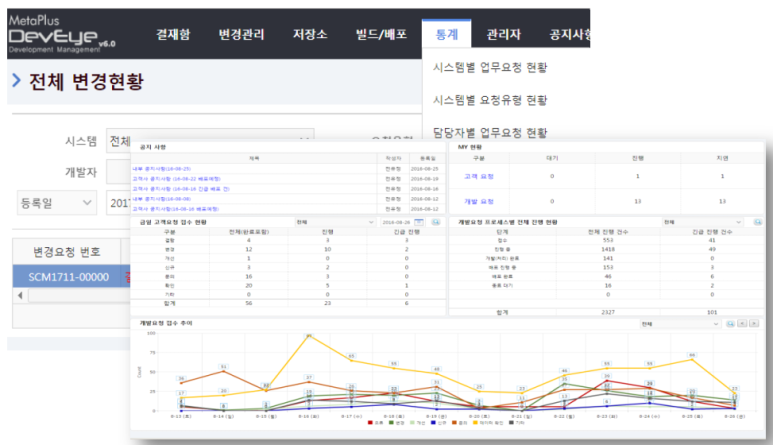Click the peak yellow data point on 8-16
The height and width of the screenshot is (445, 773).
click(x=309, y=336)
